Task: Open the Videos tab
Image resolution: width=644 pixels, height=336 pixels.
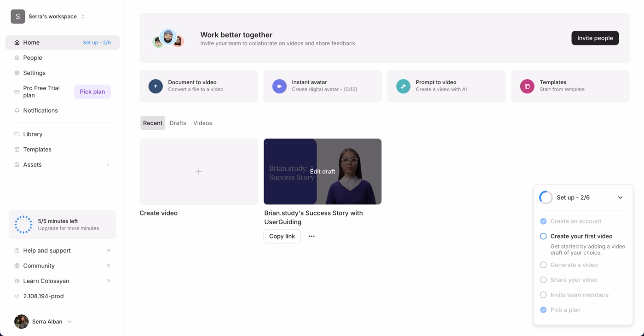Action: 202,123
